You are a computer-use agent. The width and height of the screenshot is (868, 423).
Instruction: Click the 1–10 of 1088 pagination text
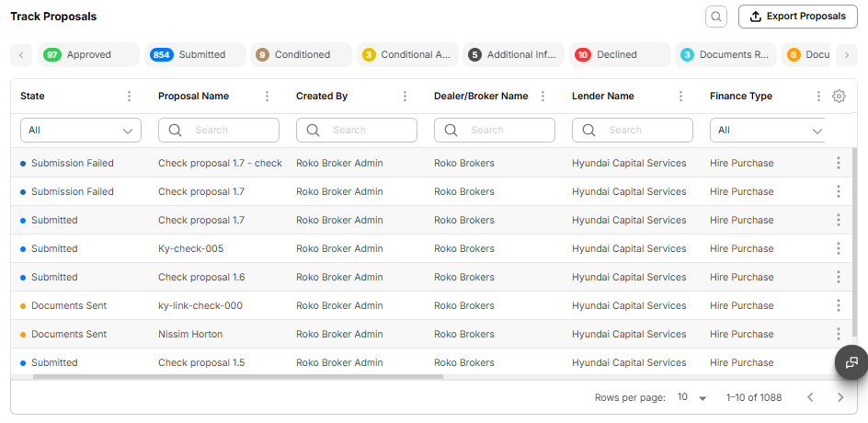click(754, 397)
